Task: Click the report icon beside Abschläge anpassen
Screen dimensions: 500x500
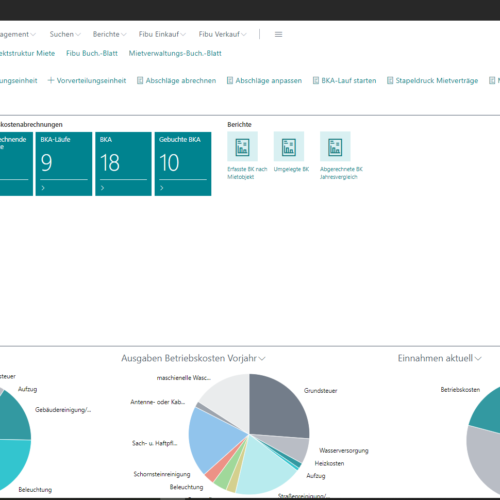Action: [230, 80]
